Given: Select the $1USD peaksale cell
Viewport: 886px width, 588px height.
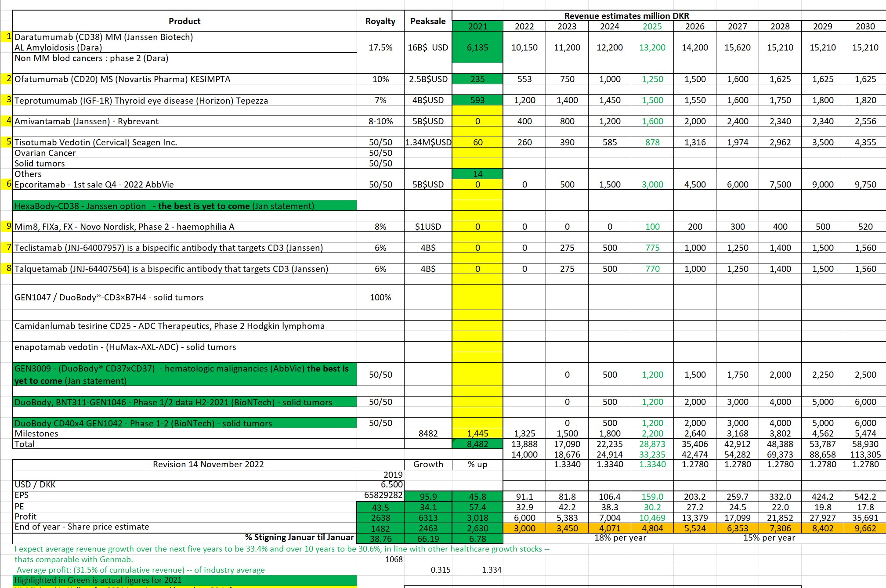Looking at the screenshot, I should (428, 227).
